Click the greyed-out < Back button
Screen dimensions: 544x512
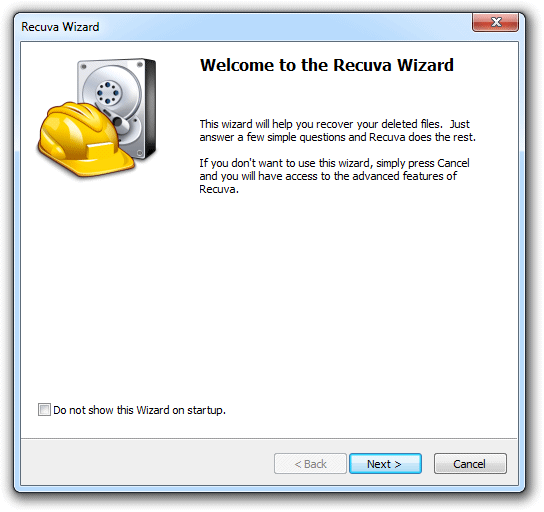click(310, 463)
